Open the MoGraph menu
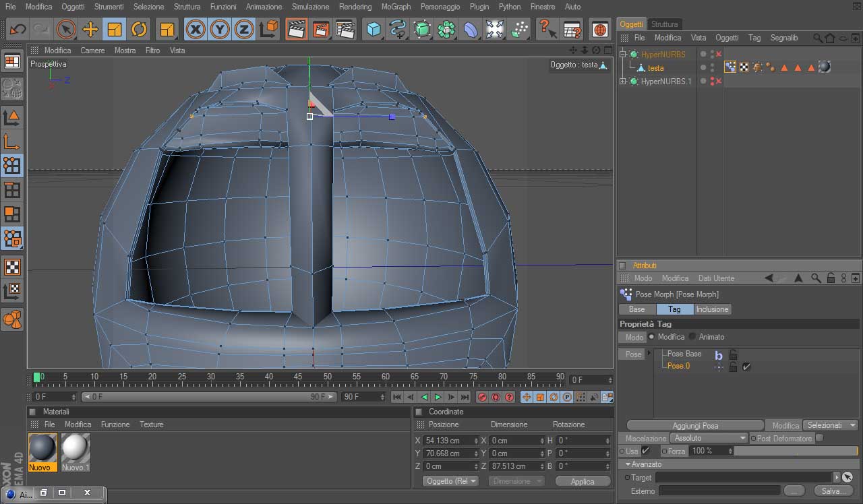Viewport: 863px width, 504px height. tap(396, 7)
